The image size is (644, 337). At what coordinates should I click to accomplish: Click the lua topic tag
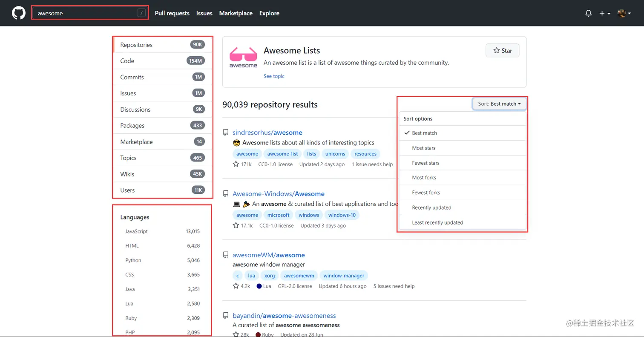click(251, 276)
